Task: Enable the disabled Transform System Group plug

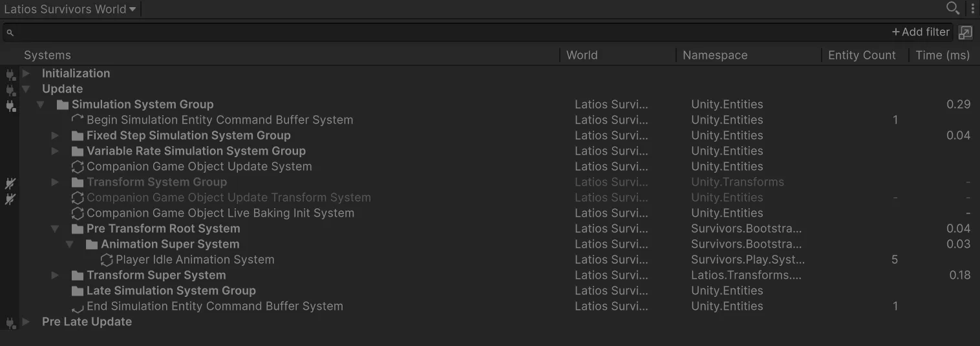Action: click(x=10, y=182)
